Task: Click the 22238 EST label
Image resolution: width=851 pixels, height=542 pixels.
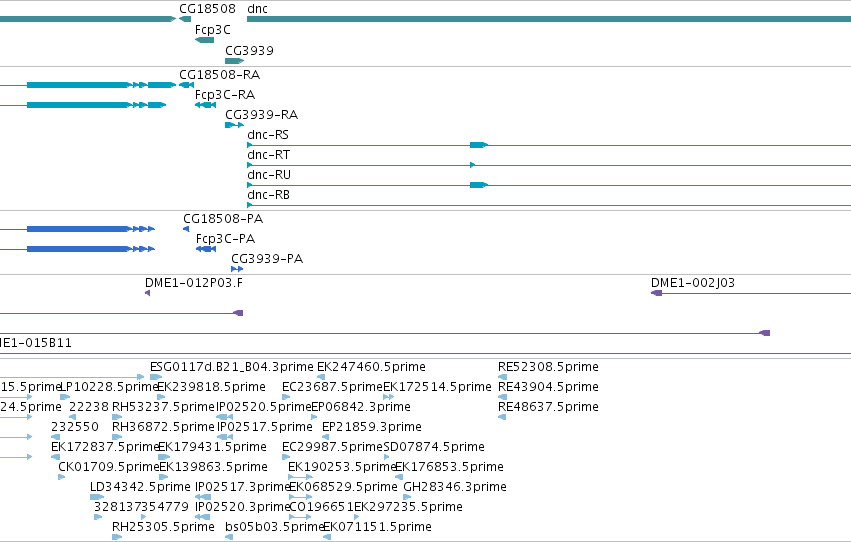Action: [x=88, y=407]
